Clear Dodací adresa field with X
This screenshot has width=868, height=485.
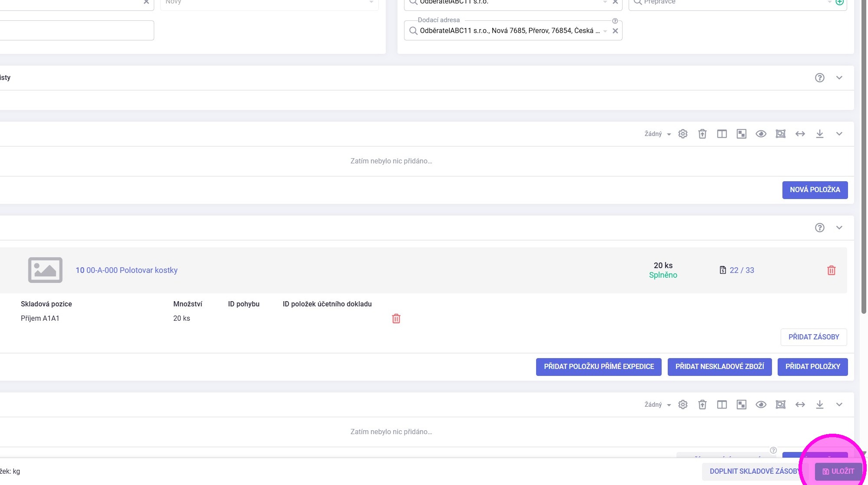click(x=615, y=31)
